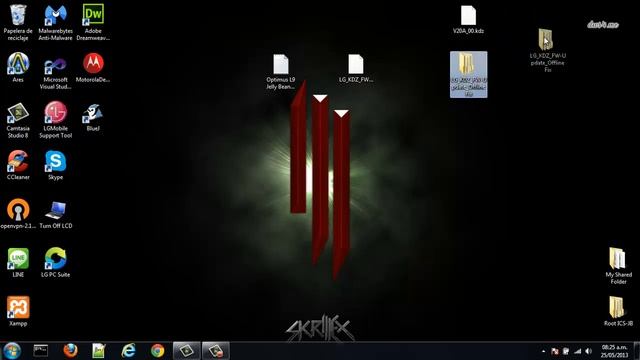Open the green notepad taskbar icon

click(99, 351)
